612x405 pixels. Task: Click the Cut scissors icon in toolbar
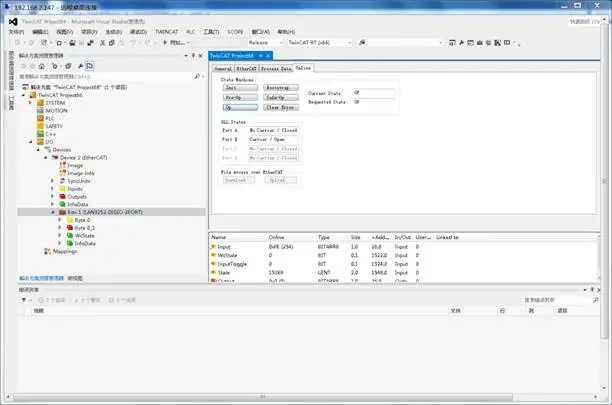(102, 43)
